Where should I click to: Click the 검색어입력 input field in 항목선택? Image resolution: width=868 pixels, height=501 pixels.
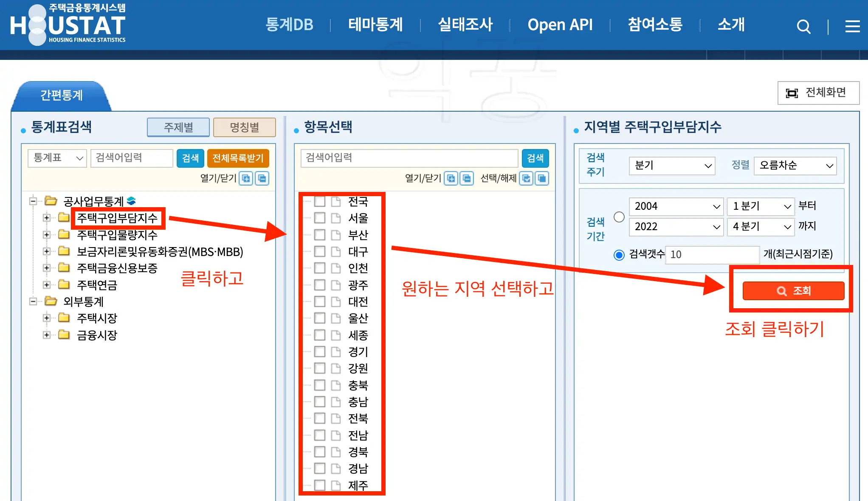pos(408,158)
